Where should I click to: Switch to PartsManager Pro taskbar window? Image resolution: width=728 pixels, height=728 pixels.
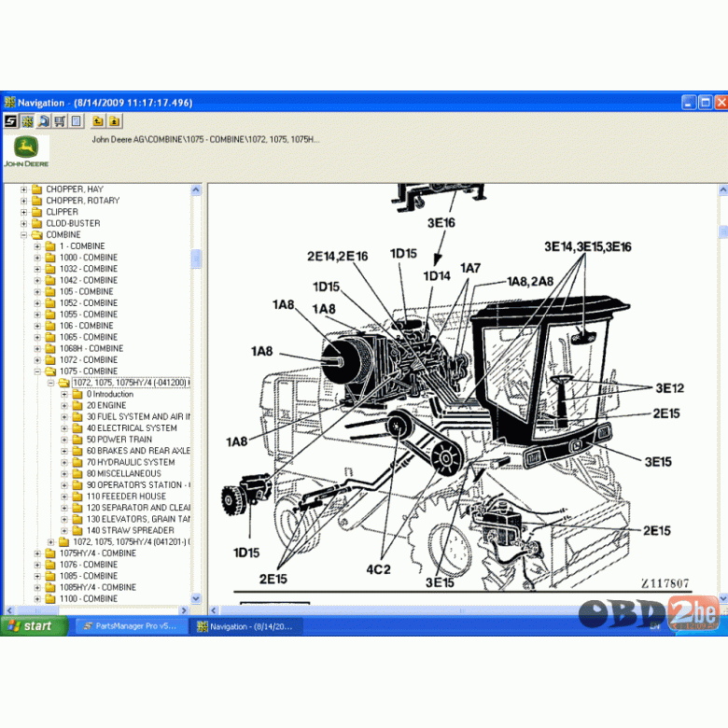pyautogui.click(x=131, y=626)
